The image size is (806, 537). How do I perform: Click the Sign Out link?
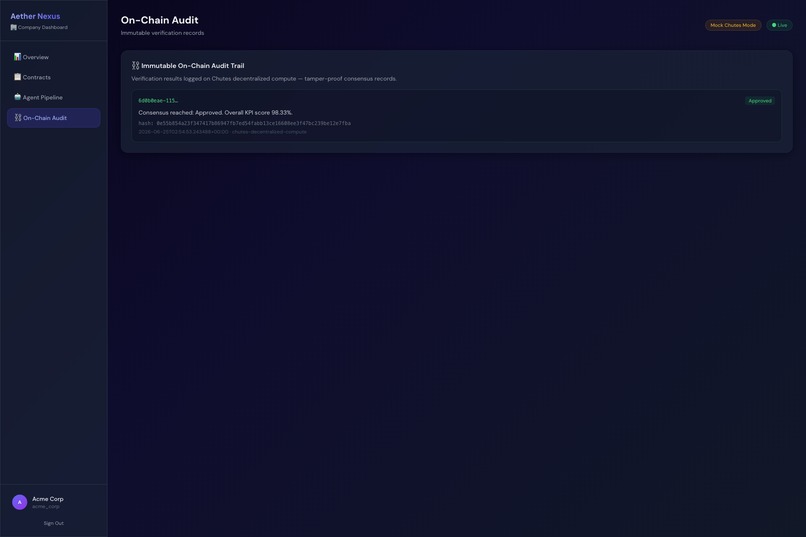53,523
